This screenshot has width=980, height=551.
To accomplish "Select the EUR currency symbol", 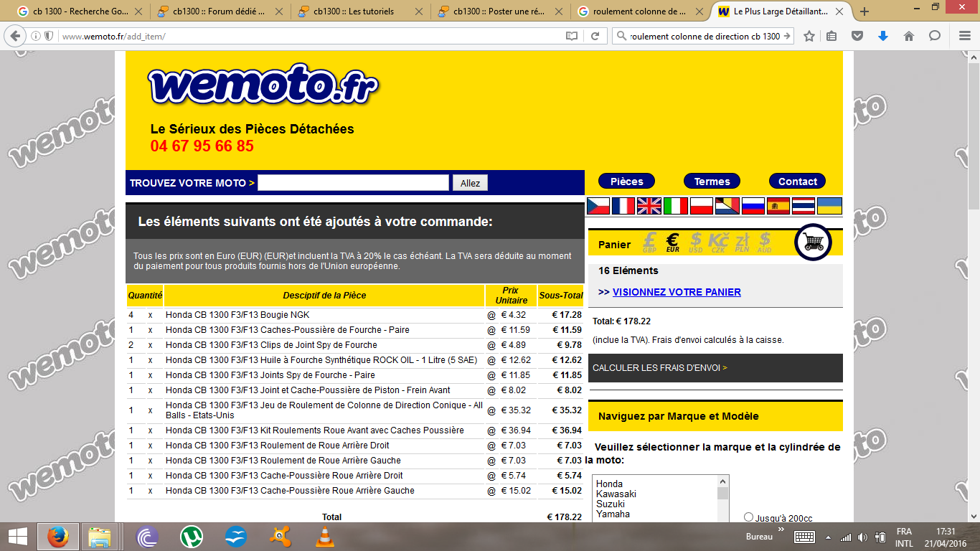I will coord(673,242).
